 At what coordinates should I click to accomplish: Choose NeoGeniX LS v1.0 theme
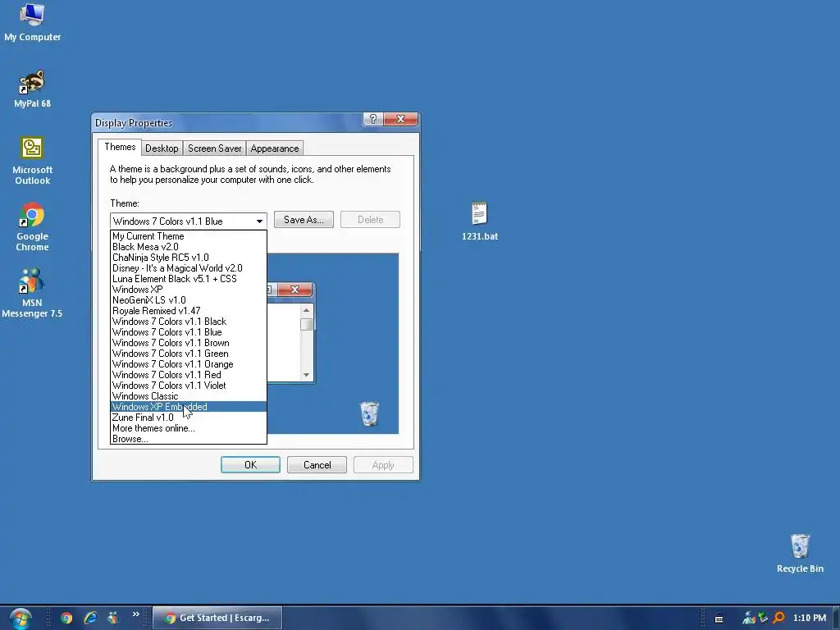pyautogui.click(x=188, y=300)
